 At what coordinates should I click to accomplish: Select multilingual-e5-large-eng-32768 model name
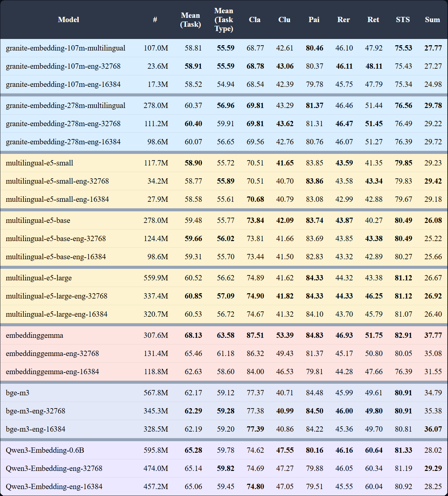57,296
